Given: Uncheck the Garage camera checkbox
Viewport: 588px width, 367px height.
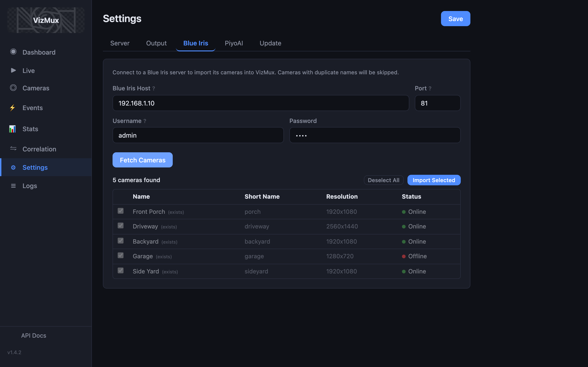Looking at the screenshot, I should click(121, 255).
